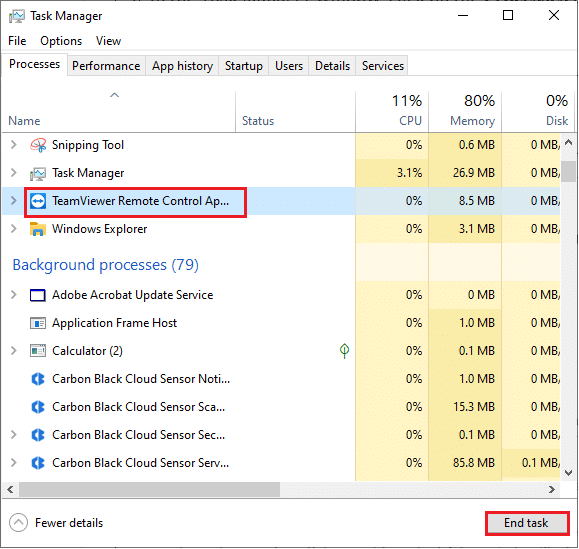
Task: Click the horizontal scrollbar right arrow
Action: coord(552,490)
